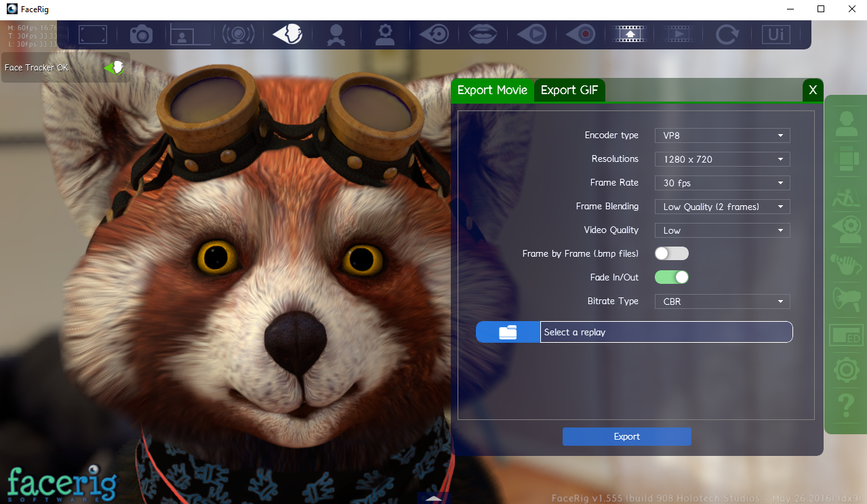Open the Encoder type VP8 dropdown
The image size is (867, 504).
point(722,135)
